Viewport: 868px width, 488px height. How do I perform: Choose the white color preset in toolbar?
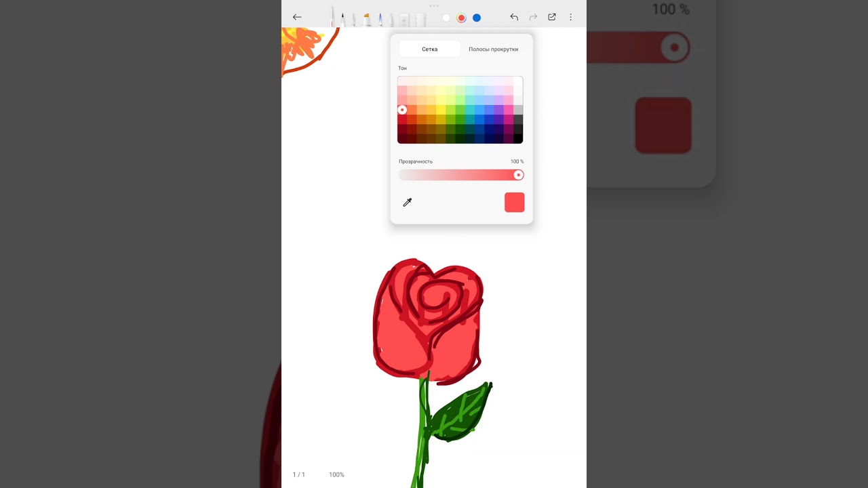pyautogui.click(x=446, y=18)
